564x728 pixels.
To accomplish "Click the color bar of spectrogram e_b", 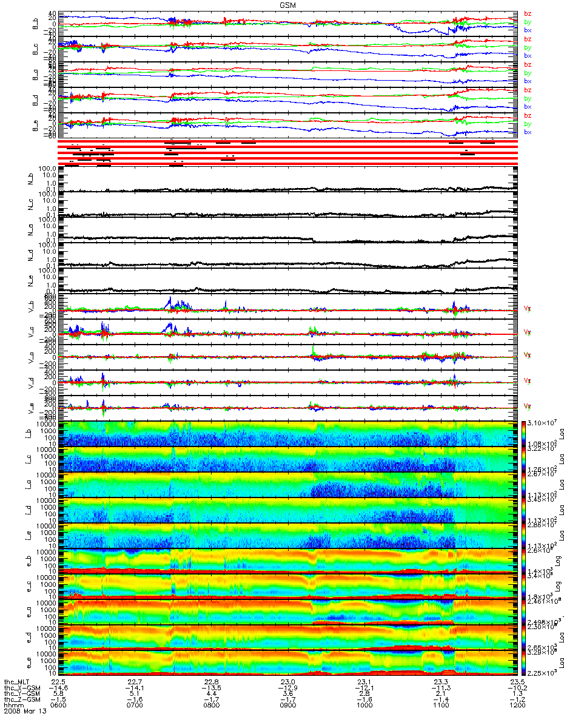I will click(525, 561).
